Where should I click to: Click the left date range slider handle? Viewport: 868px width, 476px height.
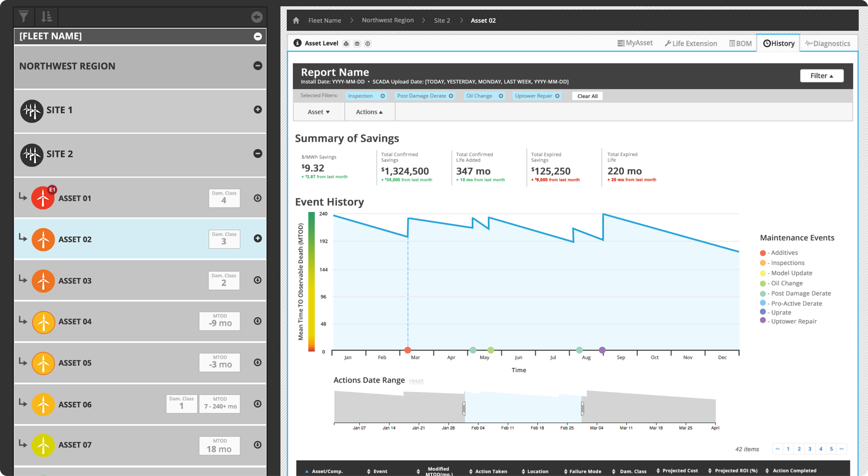pyautogui.click(x=464, y=408)
